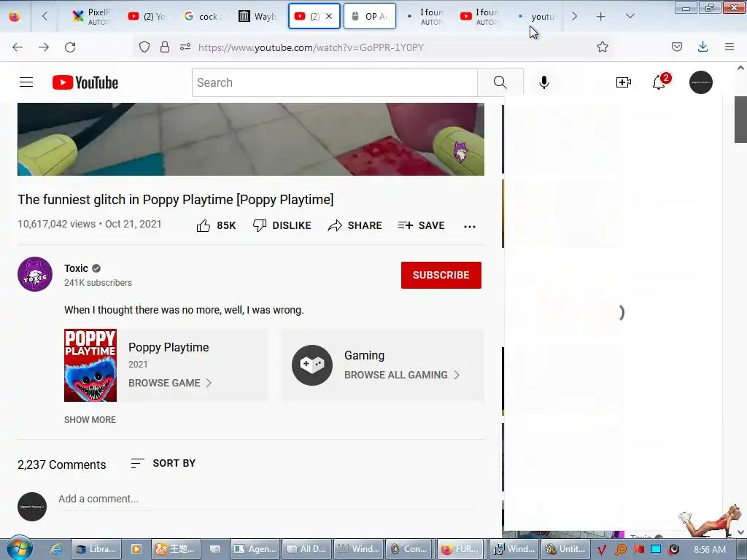Click the youtube.com URL in the address bar

coord(311,47)
